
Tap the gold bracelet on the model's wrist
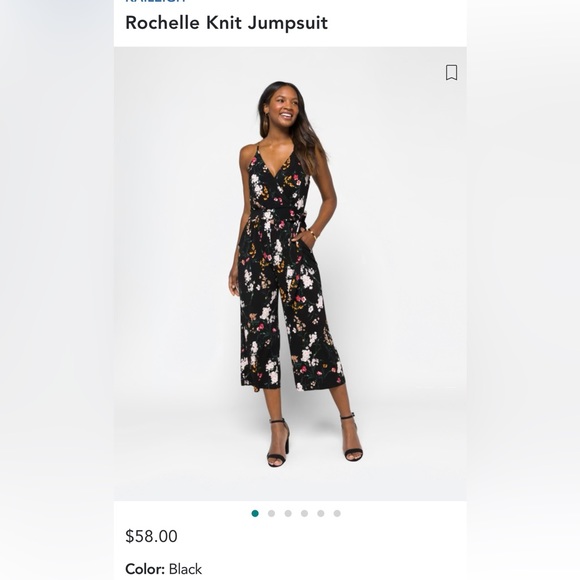tap(313, 234)
